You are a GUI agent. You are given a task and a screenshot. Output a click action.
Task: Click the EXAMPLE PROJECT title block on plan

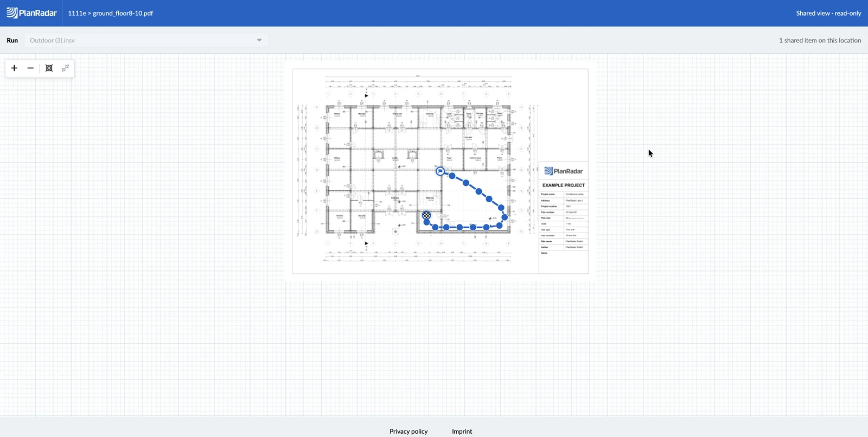point(564,185)
